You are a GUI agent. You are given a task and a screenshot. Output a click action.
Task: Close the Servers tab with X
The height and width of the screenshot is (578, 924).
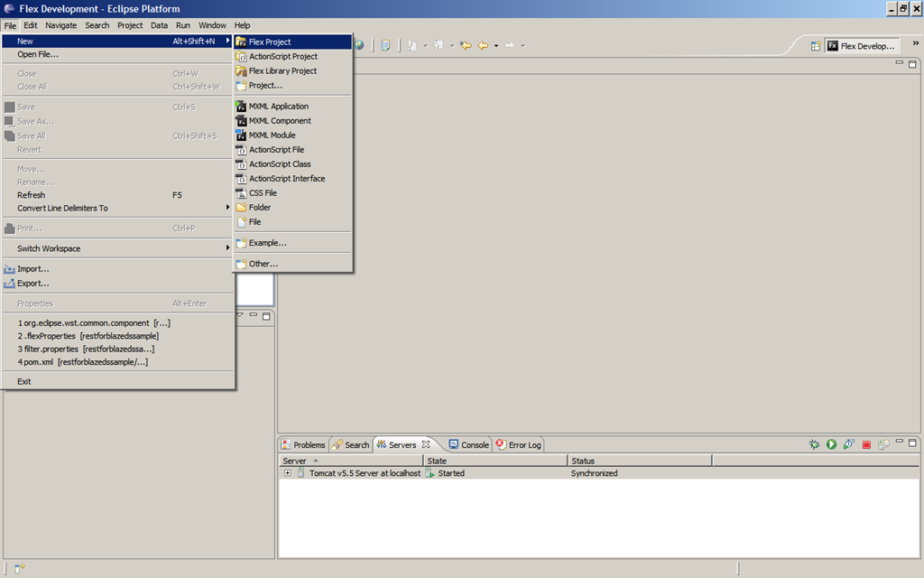pos(426,444)
